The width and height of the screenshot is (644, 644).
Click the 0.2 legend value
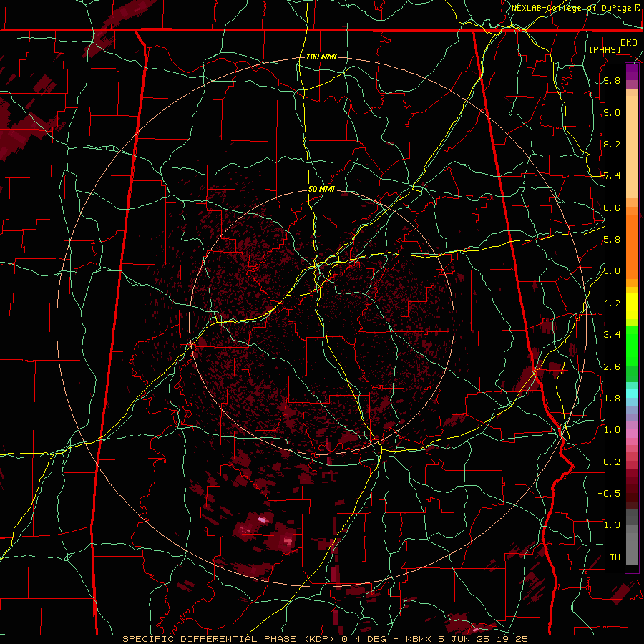(612, 462)
